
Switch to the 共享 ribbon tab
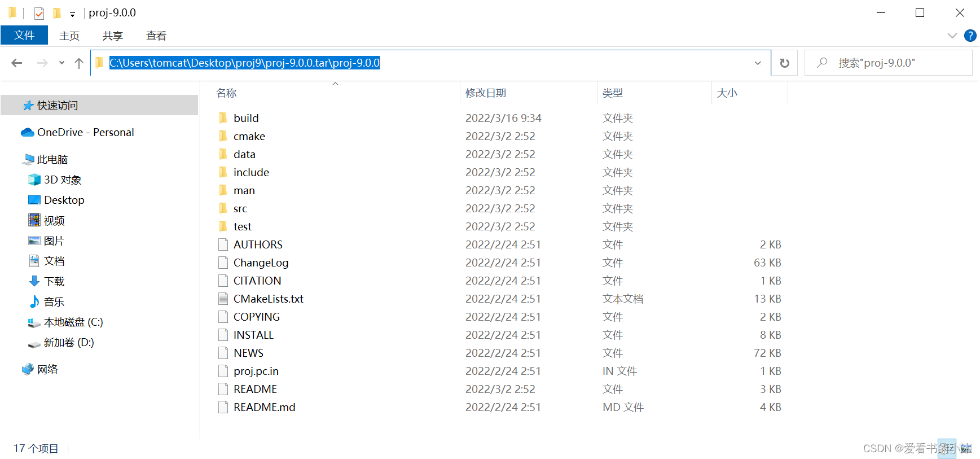point(113,36)
